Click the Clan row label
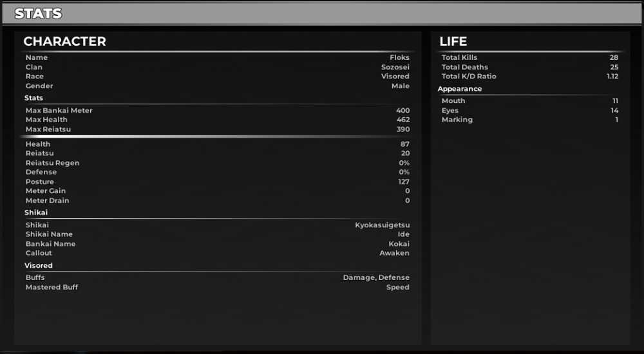The width and height of the screenshot is (644, 354). tap(33, 67)
